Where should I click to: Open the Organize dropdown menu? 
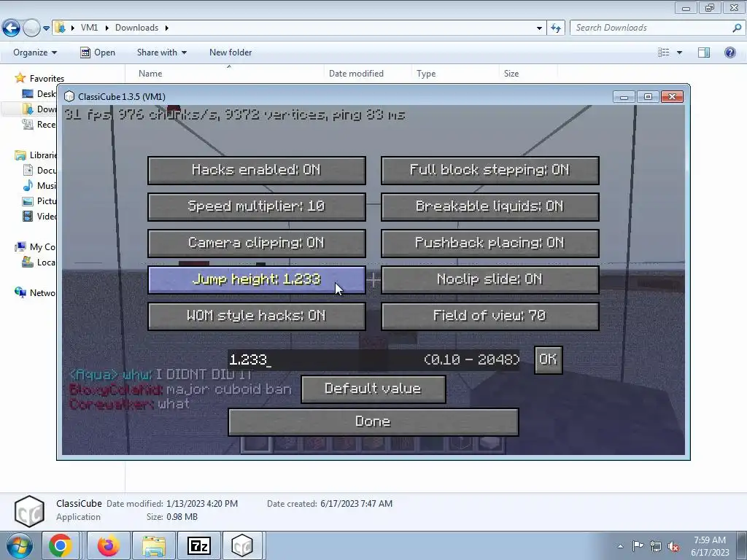35,52
